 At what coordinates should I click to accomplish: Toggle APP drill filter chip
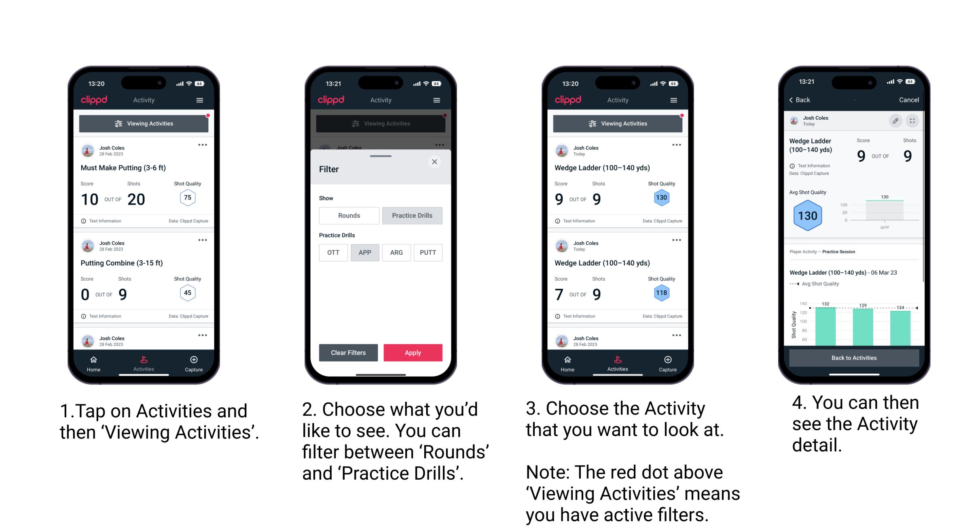[x=365, y=252]
